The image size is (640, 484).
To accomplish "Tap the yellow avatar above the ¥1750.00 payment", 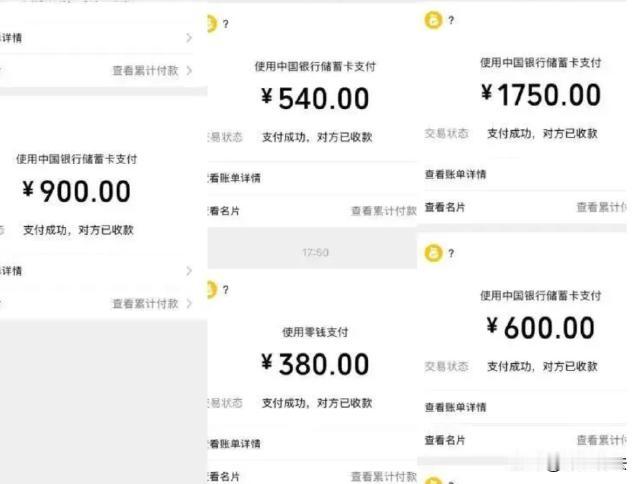I will click(x=433, y=20).
